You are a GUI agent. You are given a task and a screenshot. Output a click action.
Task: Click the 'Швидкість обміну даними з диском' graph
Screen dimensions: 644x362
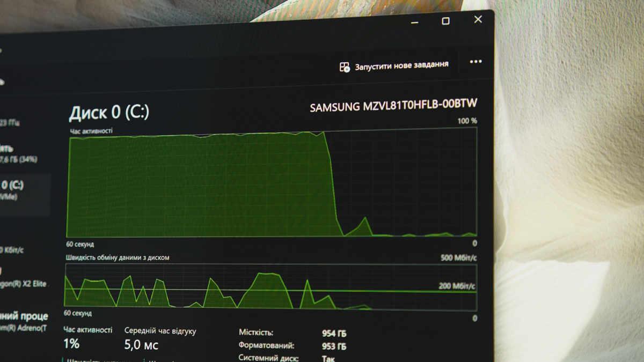pos(270,287)
